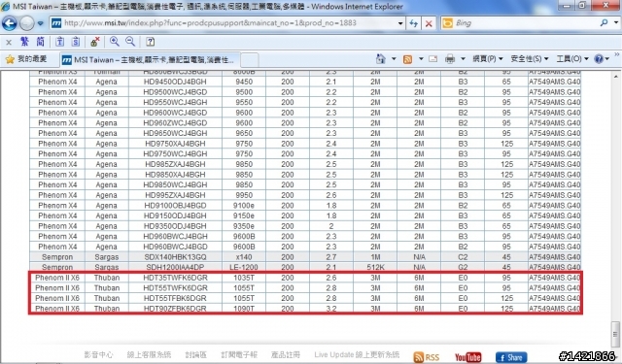Open a new blank tab

250,60
